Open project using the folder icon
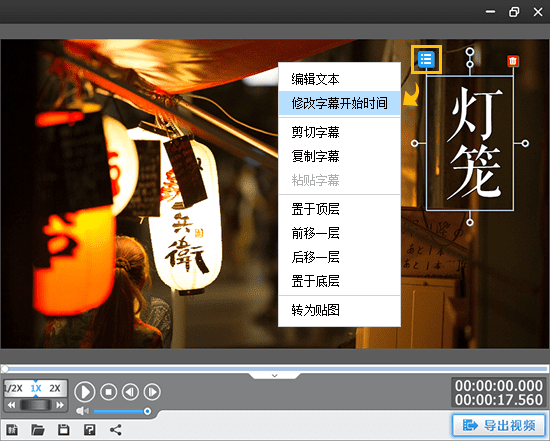 pos(38,429)
